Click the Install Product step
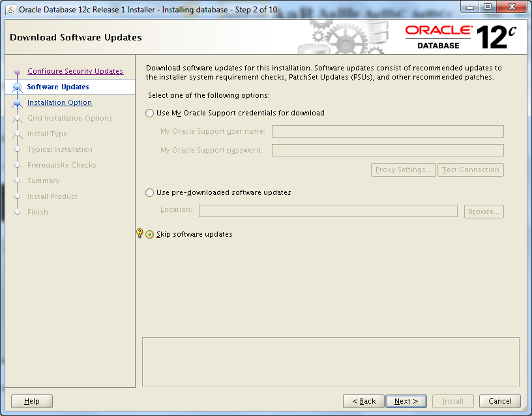This screenshot has width=532, height=416. point(53,196)
